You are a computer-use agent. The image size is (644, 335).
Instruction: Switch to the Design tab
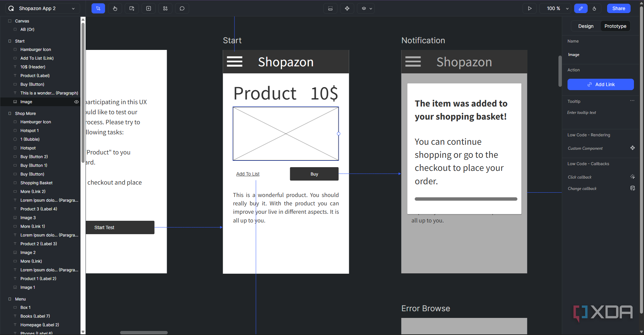[x=586, y=26]
